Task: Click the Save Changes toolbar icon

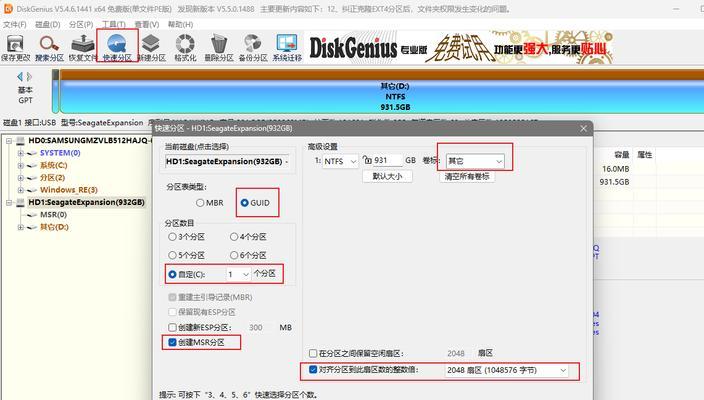Action: click(x=15, y=48)
